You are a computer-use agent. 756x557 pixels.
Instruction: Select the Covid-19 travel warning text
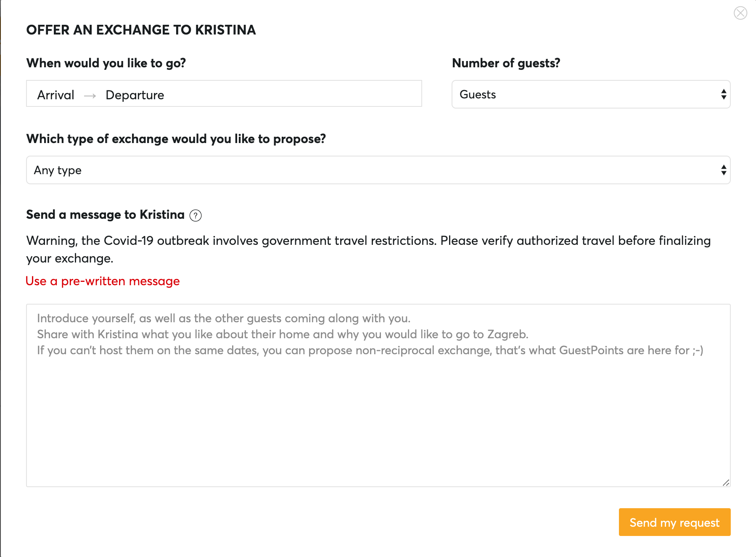[x=368, y=249]
